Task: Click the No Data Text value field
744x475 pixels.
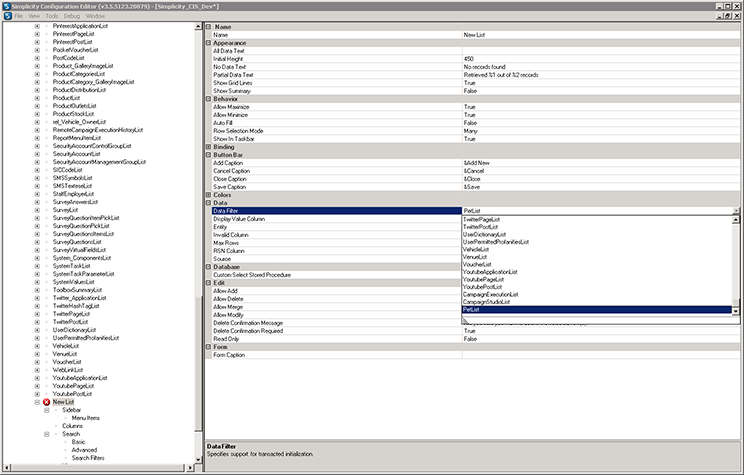Action: [600, 67]
